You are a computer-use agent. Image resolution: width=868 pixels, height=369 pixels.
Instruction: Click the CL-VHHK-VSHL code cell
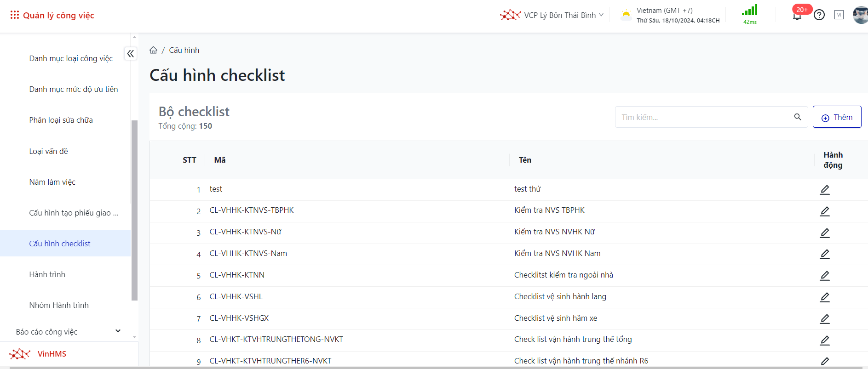click(236, 296)
